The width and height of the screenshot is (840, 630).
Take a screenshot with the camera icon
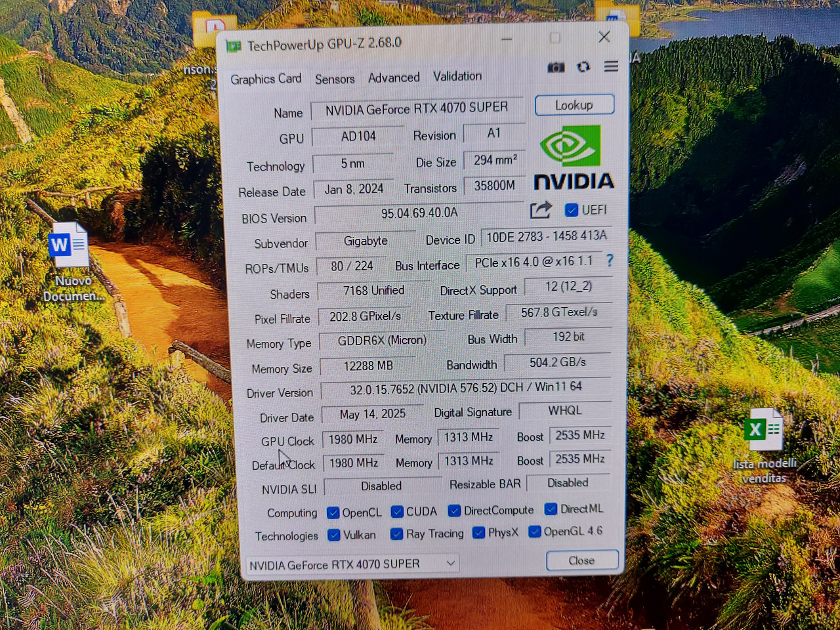tap(556, 68)
